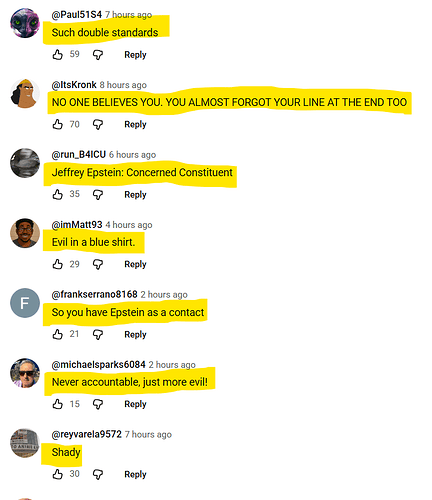This screenshot has width=432, height=500.
Task: Reply to the @ItsKronk comment
Action: click(x=135, y=124)
